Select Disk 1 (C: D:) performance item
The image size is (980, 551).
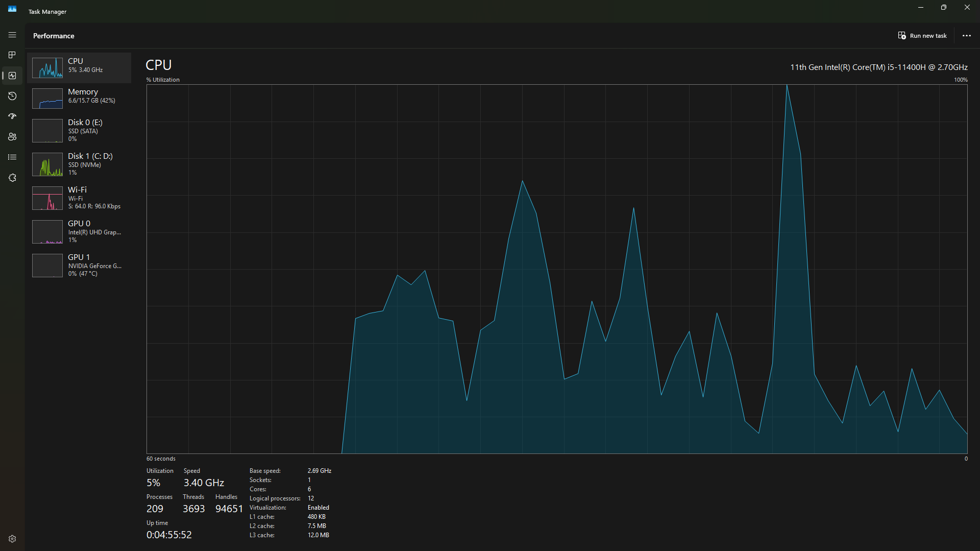click(x=79, y=164)
